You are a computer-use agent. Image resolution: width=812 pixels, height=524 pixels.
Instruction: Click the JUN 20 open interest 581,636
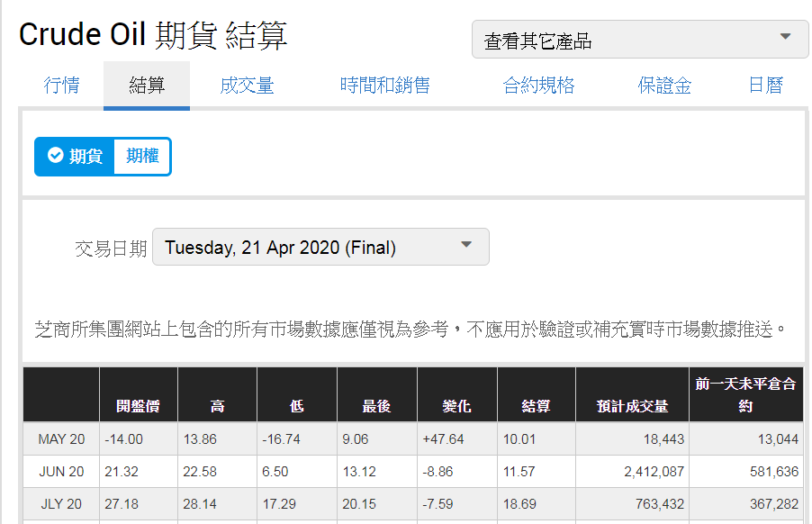click(x=774, y=472)
